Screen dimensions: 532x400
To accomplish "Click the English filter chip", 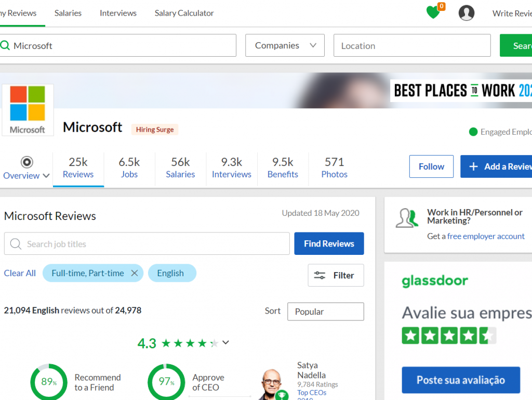I will point(172,273).
